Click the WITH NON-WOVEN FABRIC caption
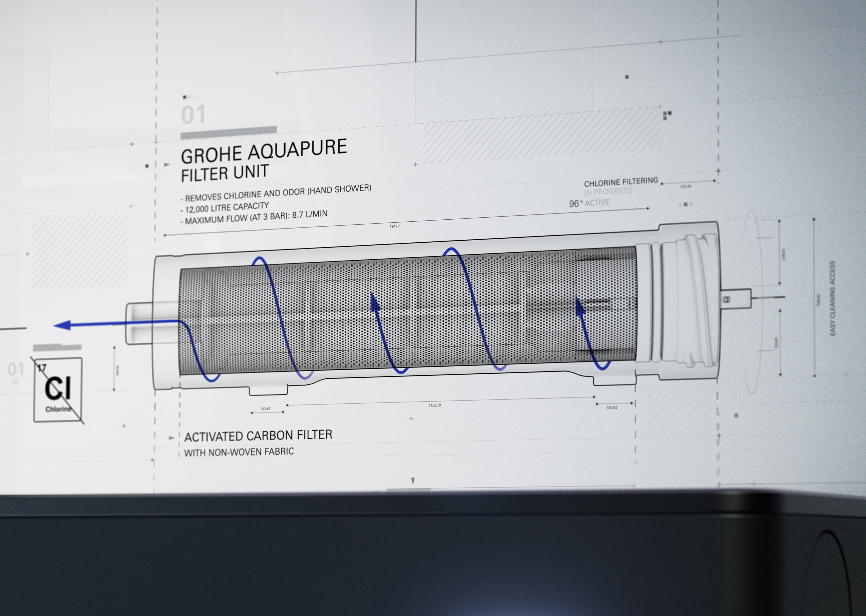The height and width of the screenshot is (616, 866). pos(239,452)
